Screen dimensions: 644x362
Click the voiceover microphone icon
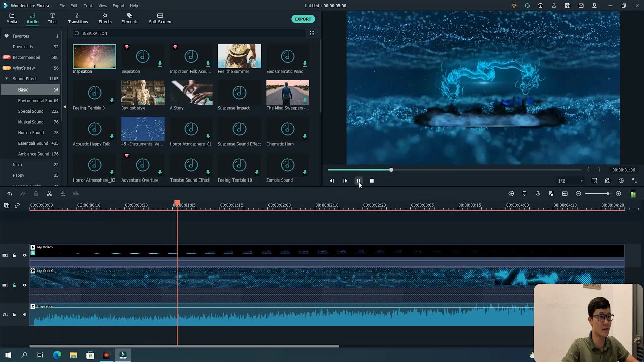tap(538, 194)
